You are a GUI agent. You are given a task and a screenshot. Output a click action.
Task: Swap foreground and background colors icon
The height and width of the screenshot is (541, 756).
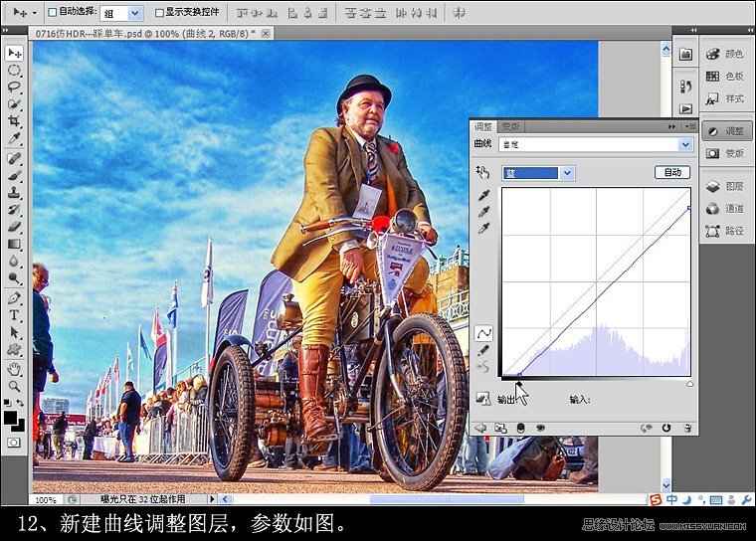20,403
